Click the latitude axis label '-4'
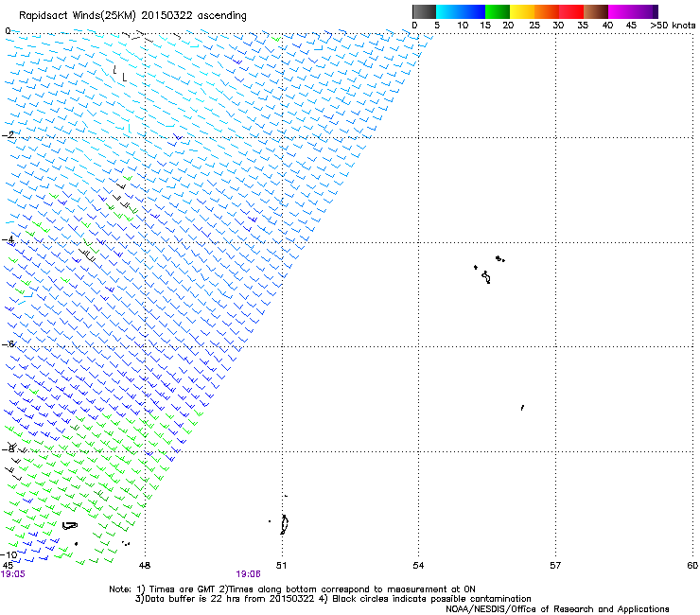This screenshot has width=700, height=615. (8, 239)
